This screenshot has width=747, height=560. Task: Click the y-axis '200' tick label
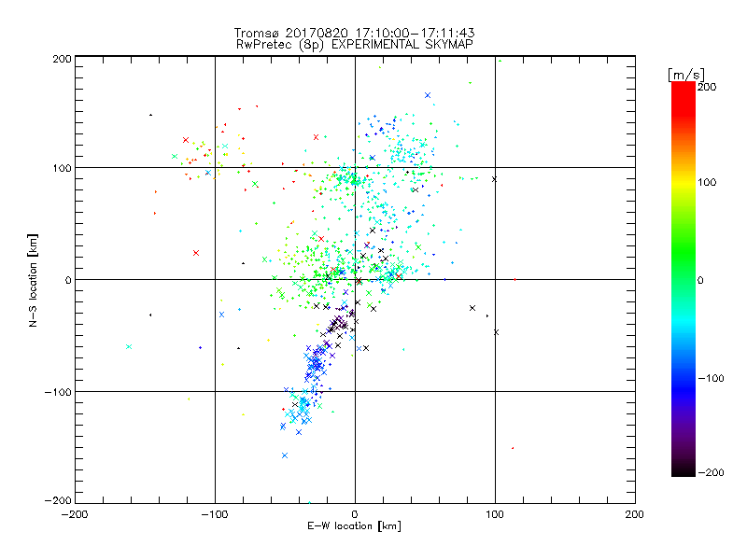[x=62, y=59]
